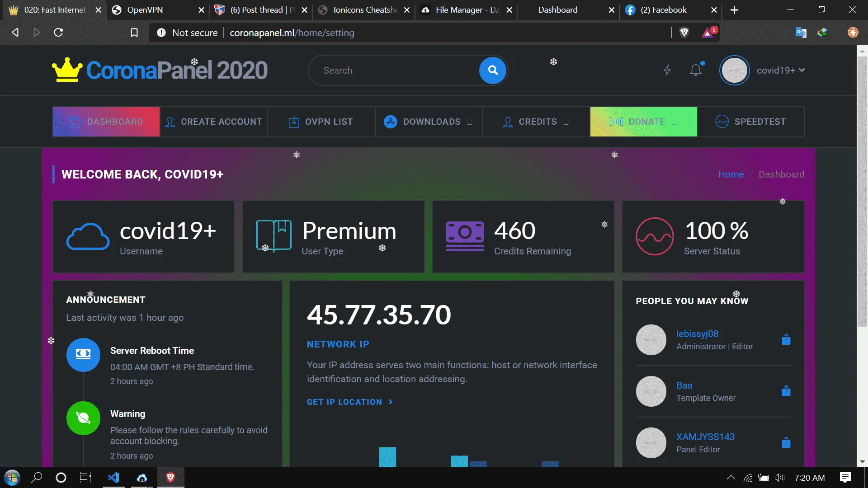Click the browser back arrow
868x488 pixels.
(x=15, y=33)
